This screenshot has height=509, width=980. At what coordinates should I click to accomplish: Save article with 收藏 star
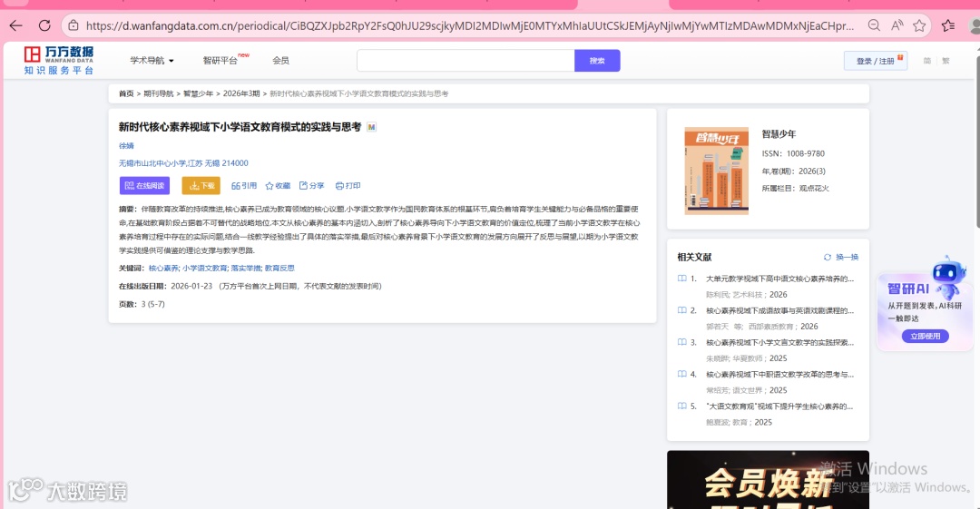pyautogui.click(x=279, y=186)
